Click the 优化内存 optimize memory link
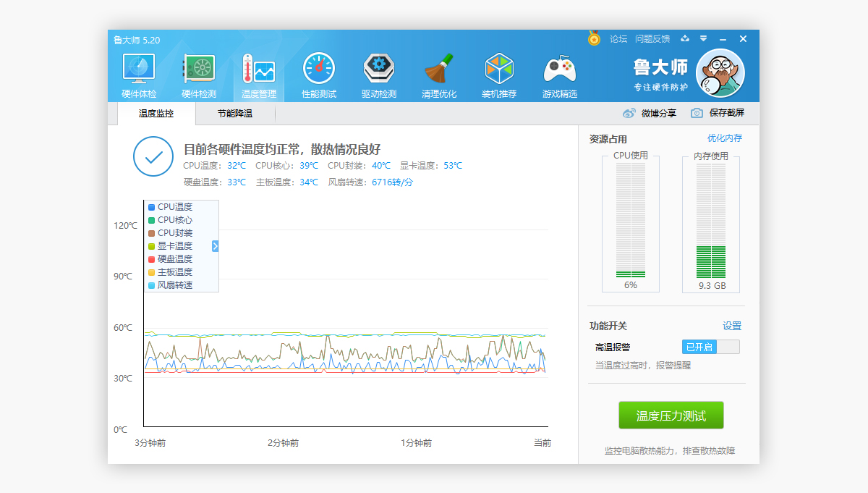Screen dimensions: 868x493 pyautogui.click(x=725, y=138)
